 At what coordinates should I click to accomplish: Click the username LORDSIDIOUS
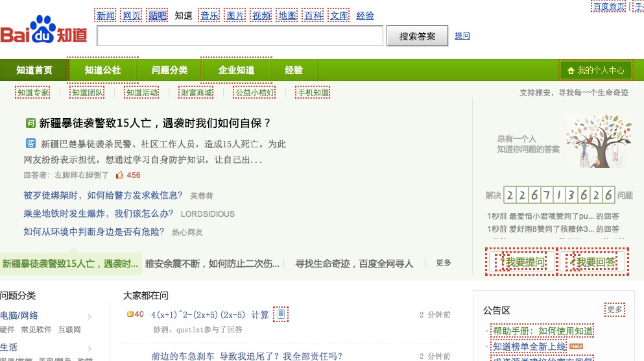[x=208, y=214]
